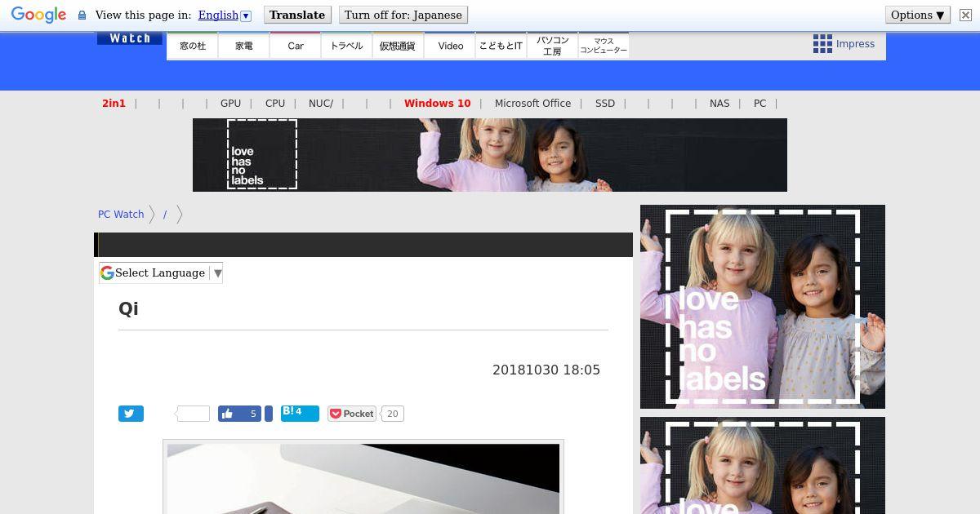Image resolution: width=980 pixels, height=514 pixels.
Task: Open the こどもとIT tab
Action: 501,46
